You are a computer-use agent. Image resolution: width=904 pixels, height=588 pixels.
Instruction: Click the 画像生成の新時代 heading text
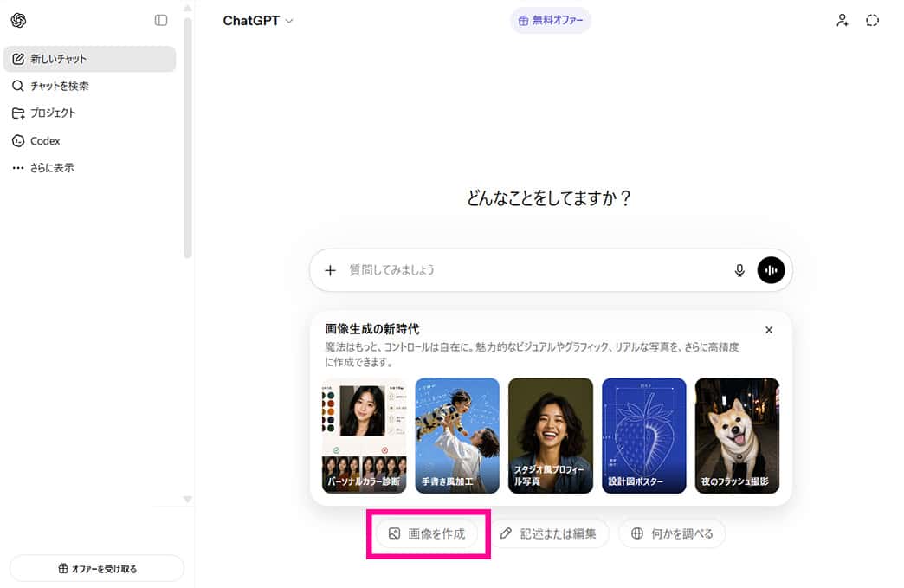(x=371, y=329)
